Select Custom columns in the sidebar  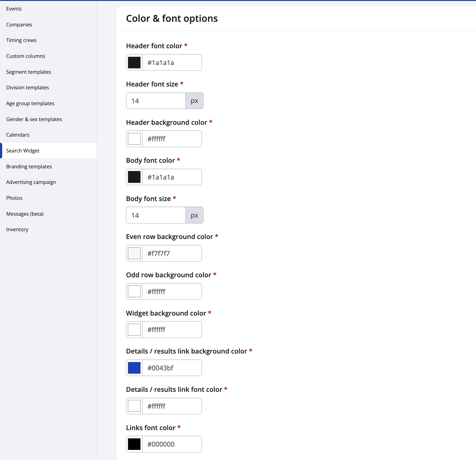click(26, 56)
